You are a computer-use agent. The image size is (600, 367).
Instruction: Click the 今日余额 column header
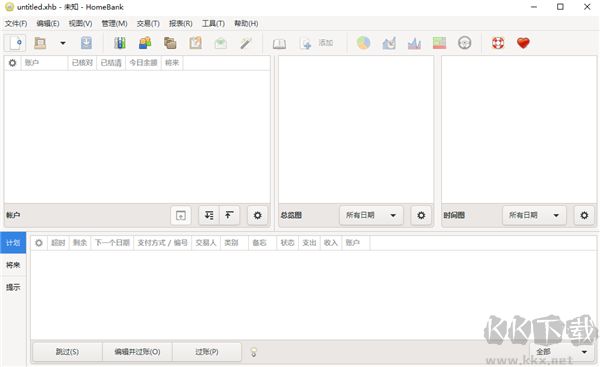pyautogui.click(x=143, y=63)
